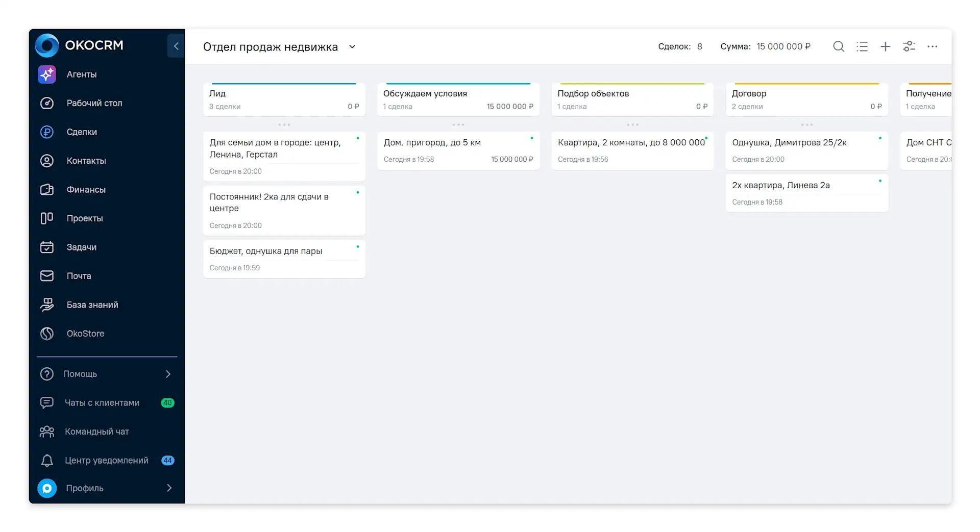Open the partially visible Дом СНТ deal

pos(926,150)
